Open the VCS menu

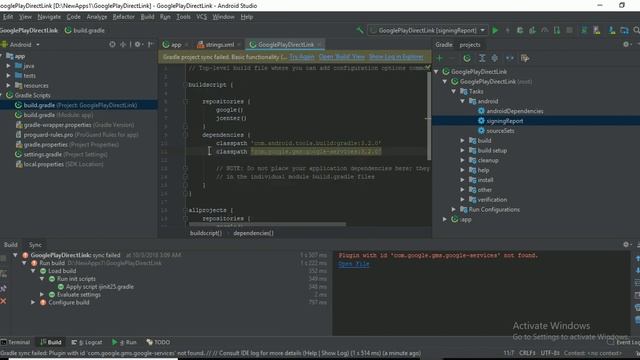pyautogui.click(x=202, y=17)
